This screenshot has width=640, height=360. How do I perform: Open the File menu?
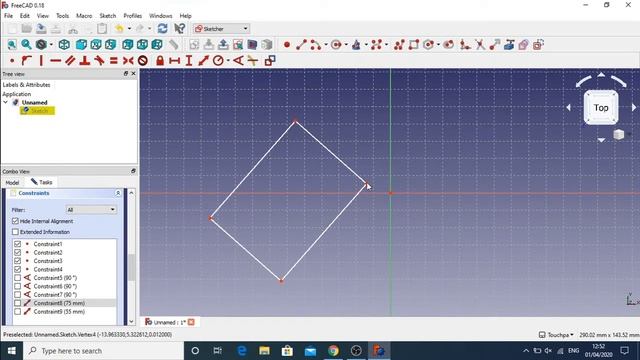8,16
